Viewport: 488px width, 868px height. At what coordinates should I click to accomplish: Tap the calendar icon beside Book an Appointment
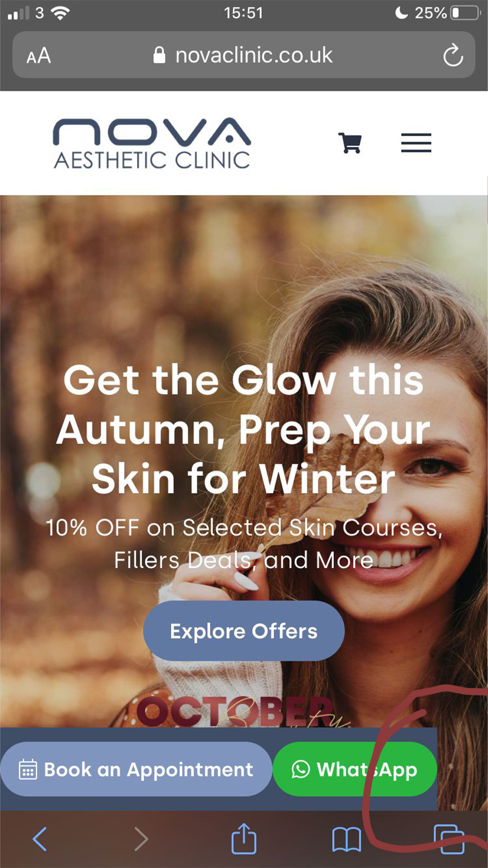click(x=28, y=770)
